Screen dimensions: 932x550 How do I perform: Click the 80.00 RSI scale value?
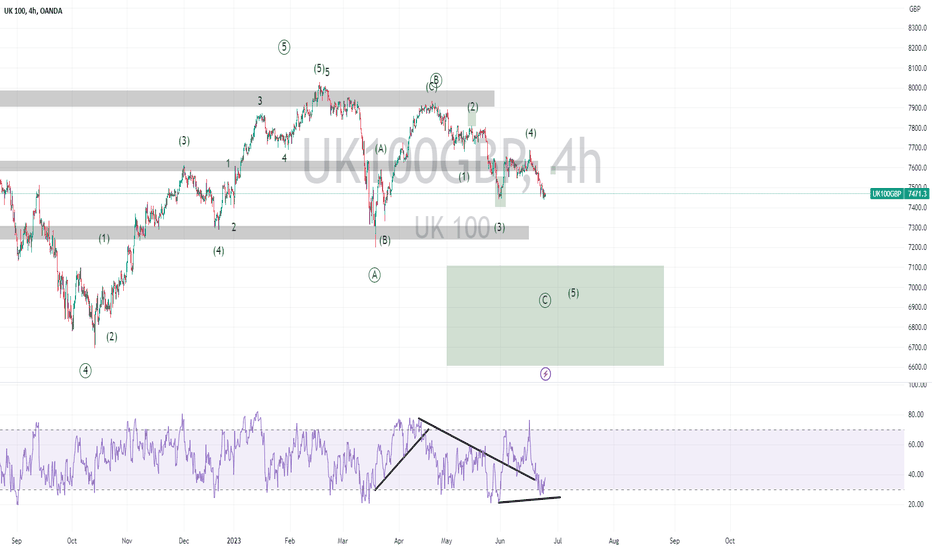pyautogui.click(x=916, y=415)
